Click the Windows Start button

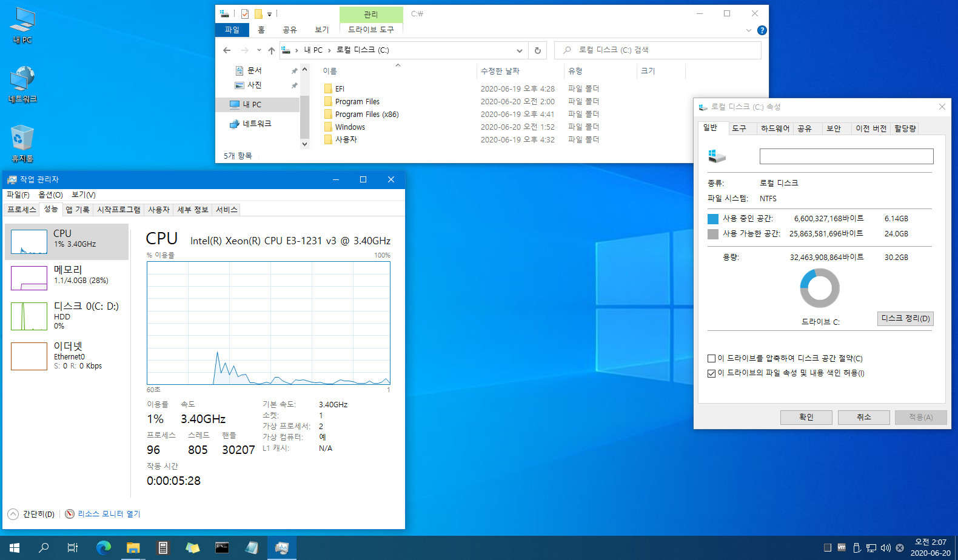pyautogui.click(x=15, y=548)
